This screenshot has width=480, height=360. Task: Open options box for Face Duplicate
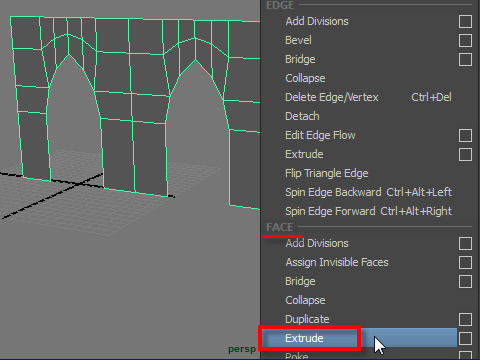[x=465, y=319]
